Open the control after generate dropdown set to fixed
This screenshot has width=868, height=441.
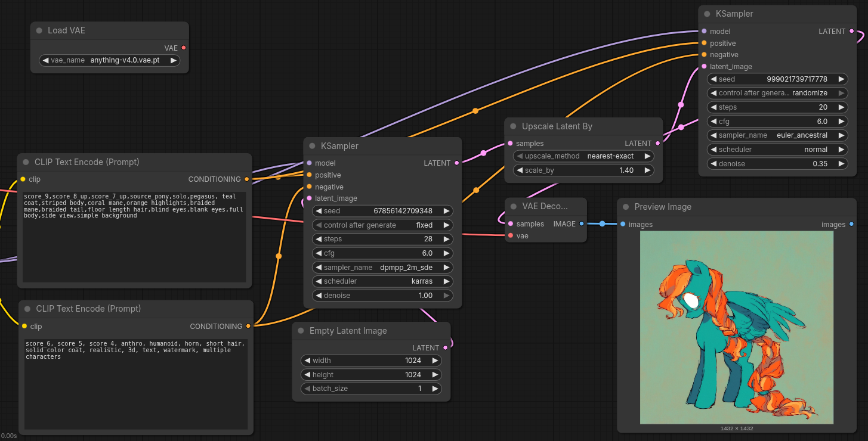point(382,225)
